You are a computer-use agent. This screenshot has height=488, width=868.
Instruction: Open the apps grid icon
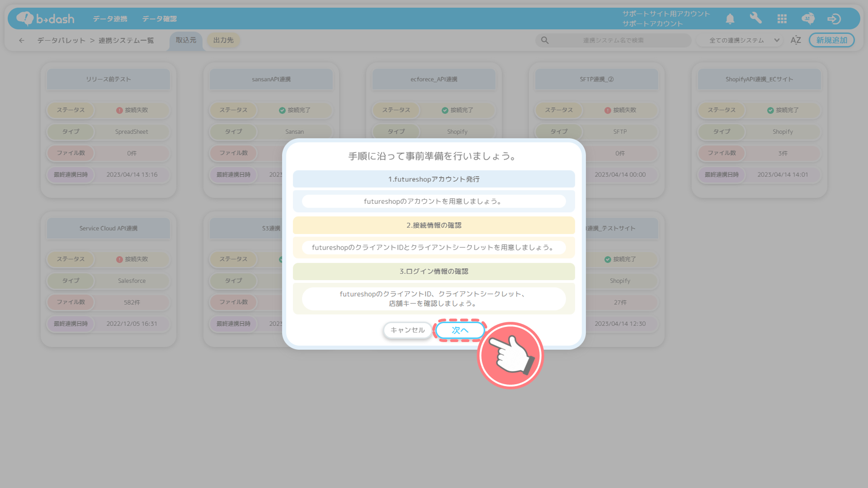pos(782,19)
